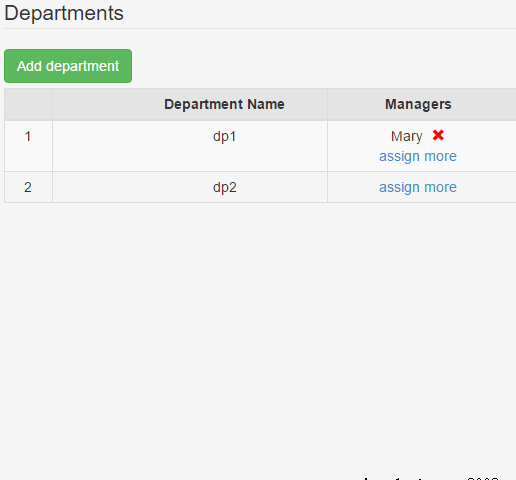Viewport: 516px width, 480px height.
Task: Select the dp2 department name cell
Action: tap(190, 187)
